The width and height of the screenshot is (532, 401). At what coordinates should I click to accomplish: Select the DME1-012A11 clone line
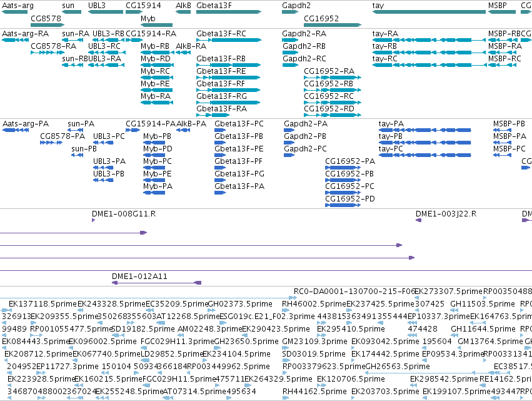click(157, 283)
